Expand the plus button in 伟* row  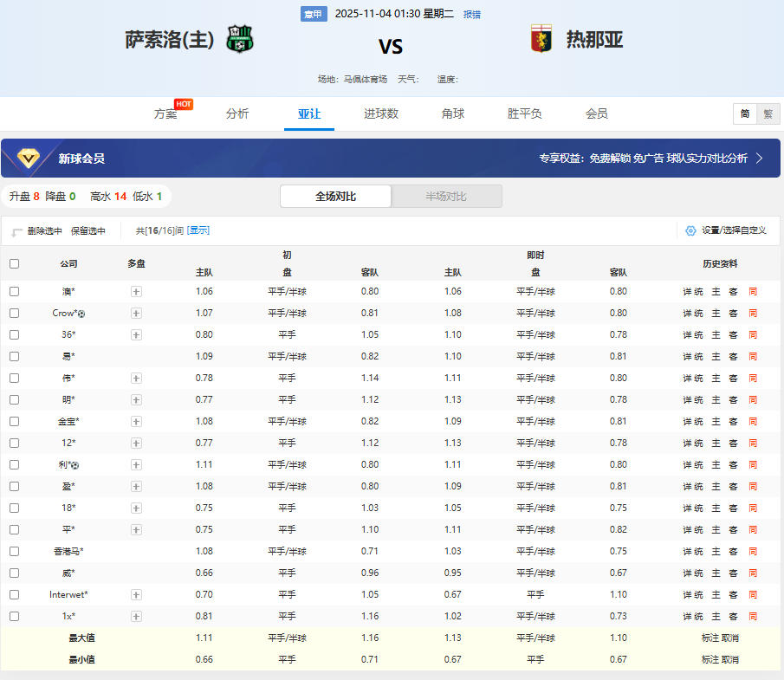136,379
